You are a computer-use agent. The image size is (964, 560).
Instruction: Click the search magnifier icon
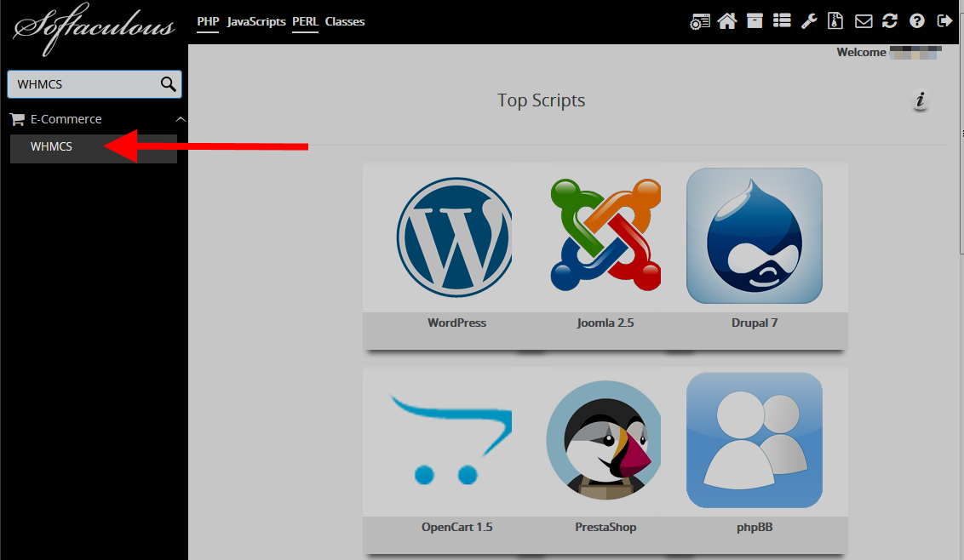(x=168, y=83)
